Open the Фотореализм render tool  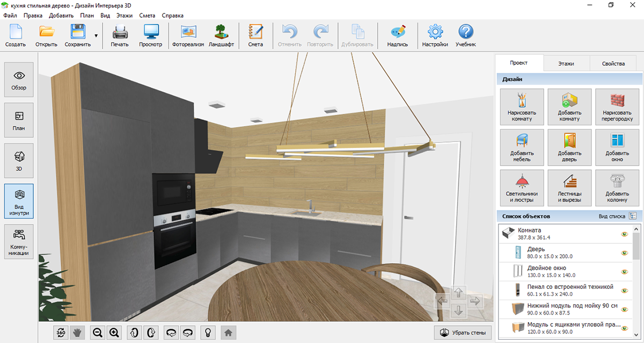click(188, 35)
